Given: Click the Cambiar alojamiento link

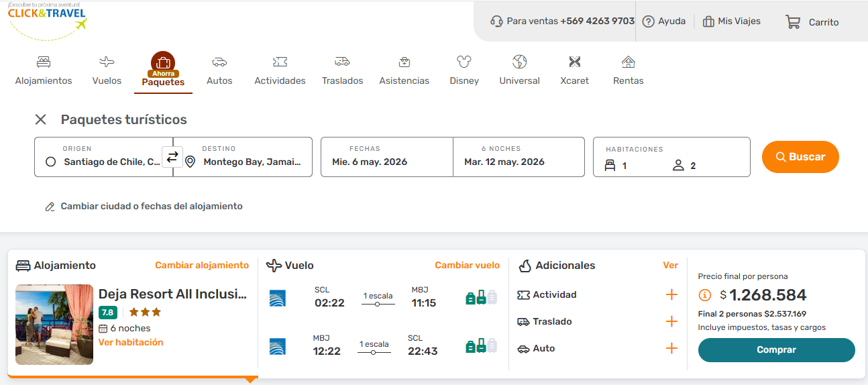Looking at the screenshot, I should (202, 266).
